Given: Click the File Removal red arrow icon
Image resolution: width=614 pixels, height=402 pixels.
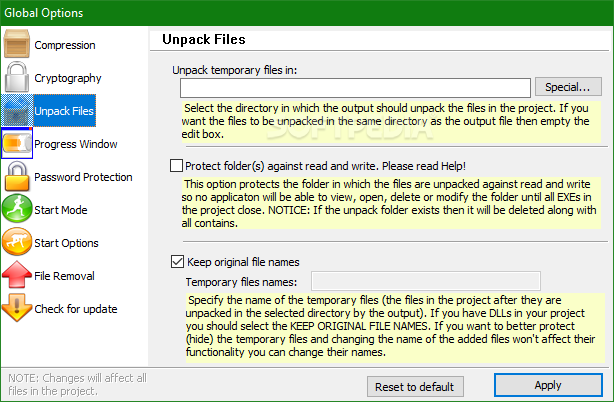Looking at the screenshot, I should click(17, 275).
